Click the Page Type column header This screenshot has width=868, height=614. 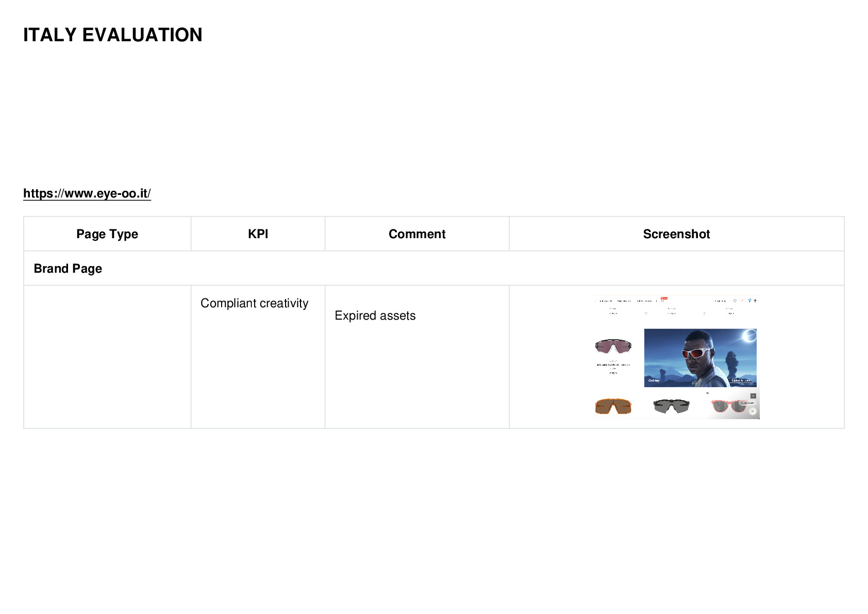[x=107, y=234]
